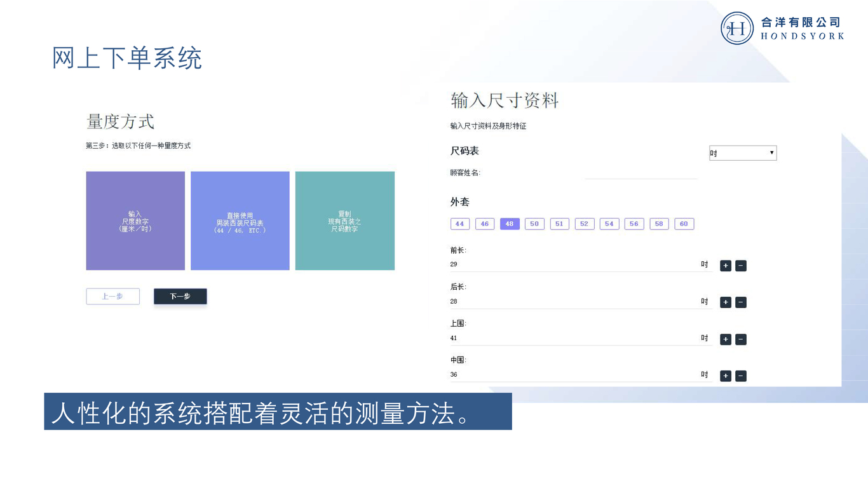Screen dimensions: 868x488
Task: Pick the 复制现有西装之尺码数字 tile
Action: point(345,220)
